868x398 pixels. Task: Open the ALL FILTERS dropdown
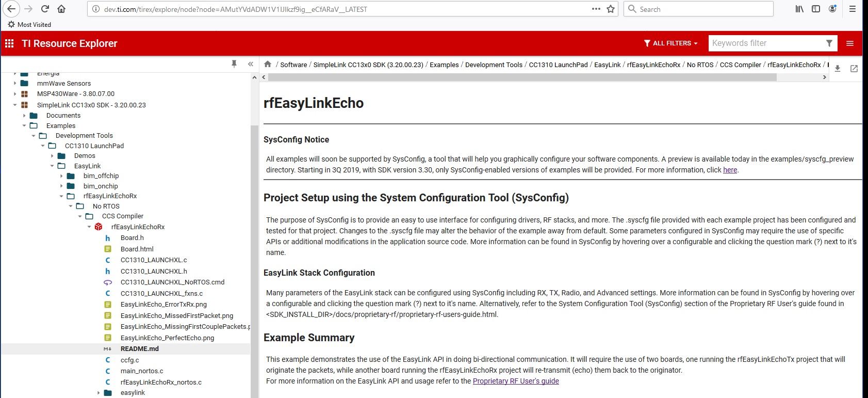click(x=671, y=43)
